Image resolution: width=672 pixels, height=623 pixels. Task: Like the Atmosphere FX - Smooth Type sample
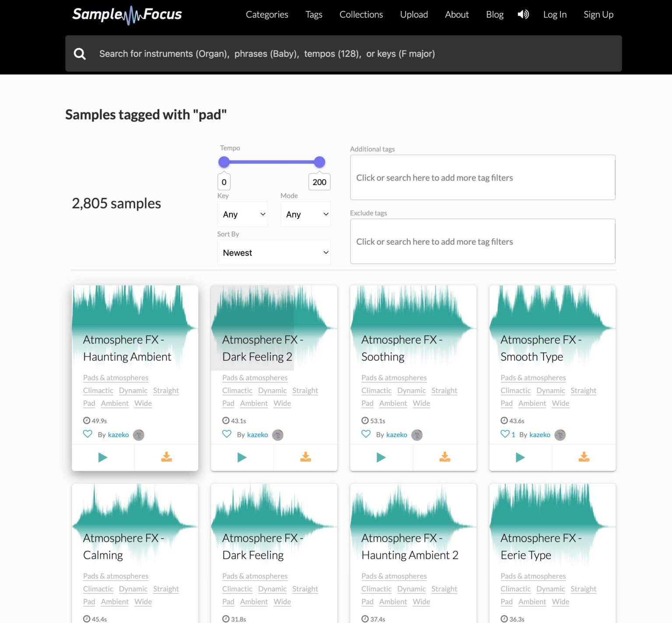pos(504,434)
